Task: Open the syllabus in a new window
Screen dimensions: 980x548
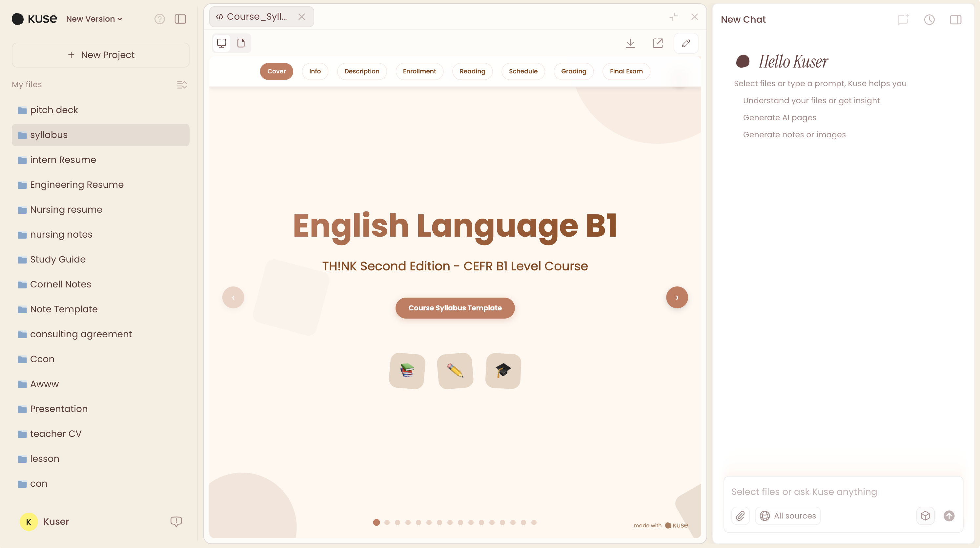Action: point(658,43)
